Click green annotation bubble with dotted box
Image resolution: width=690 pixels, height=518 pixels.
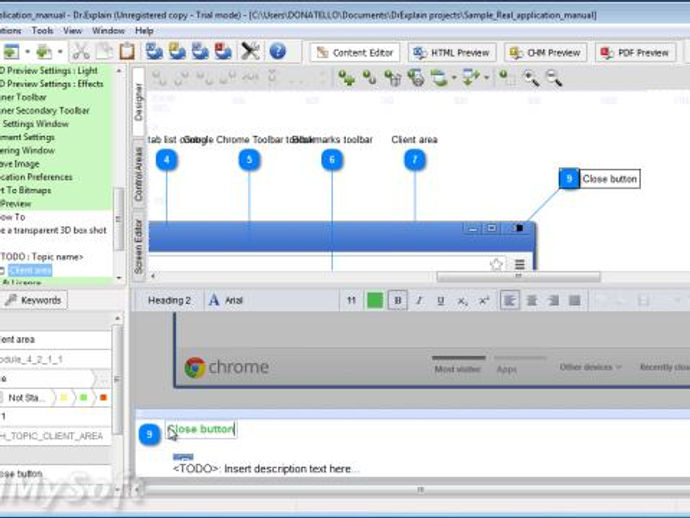coord(506,78)
